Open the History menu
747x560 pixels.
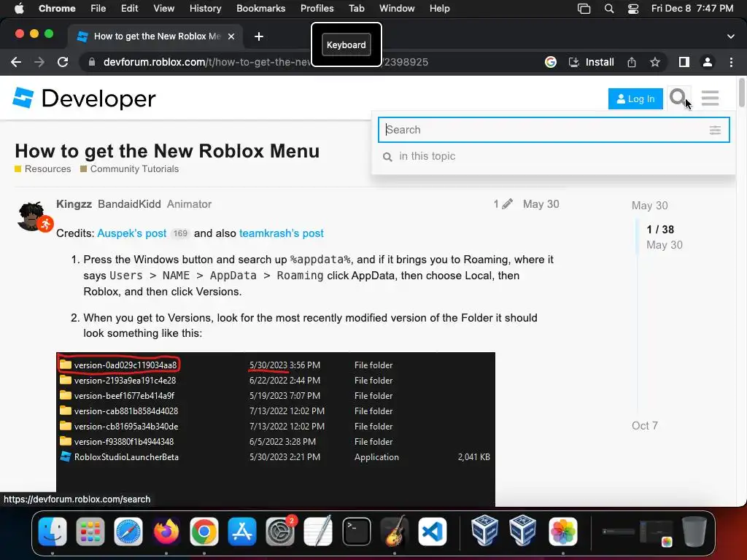click(205, 9)
